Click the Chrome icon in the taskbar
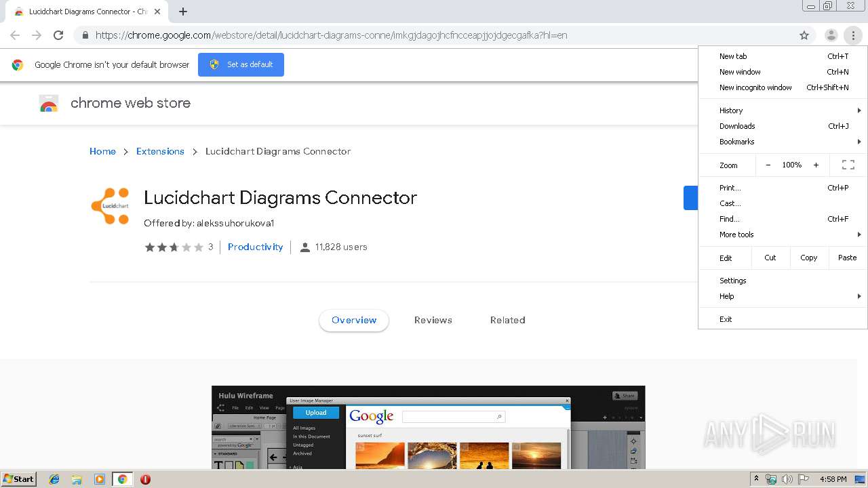This screenshot has height=488, width=868. coord(122,479)
